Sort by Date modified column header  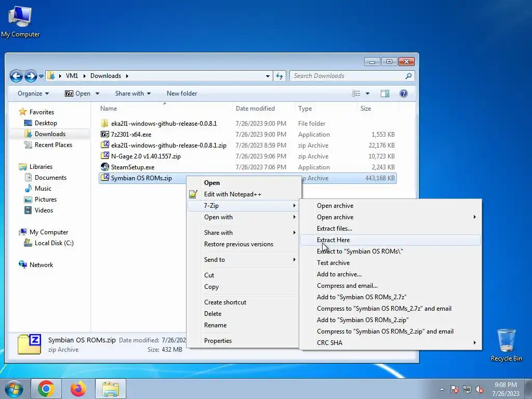click(x=263, y=109)
